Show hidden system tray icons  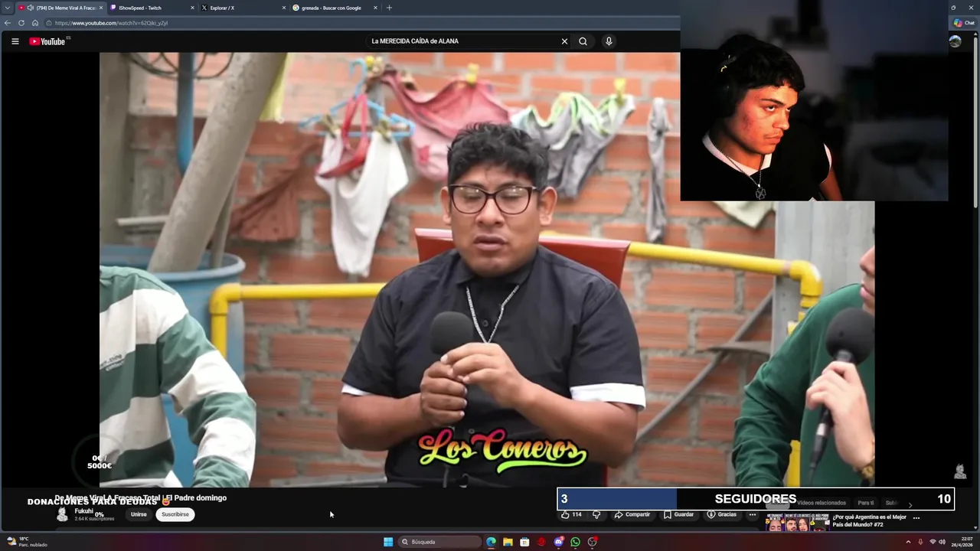tap(908, 542)
